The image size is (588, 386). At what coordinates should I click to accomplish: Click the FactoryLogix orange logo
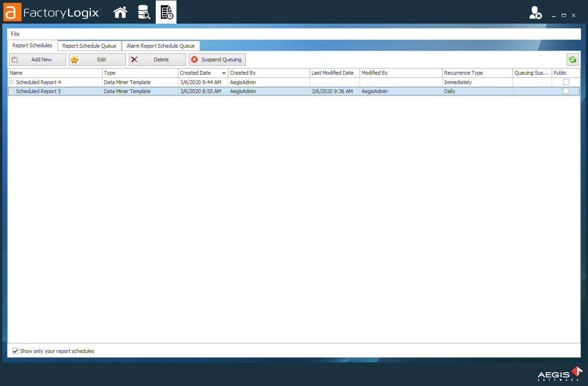pyautogui.click(x=12, y=12)
